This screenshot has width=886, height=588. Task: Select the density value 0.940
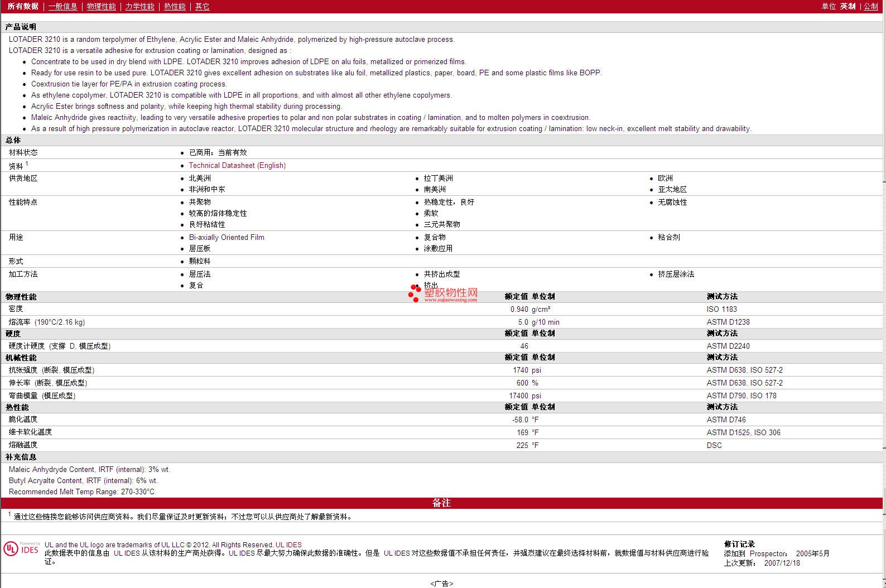pos(519,310)
